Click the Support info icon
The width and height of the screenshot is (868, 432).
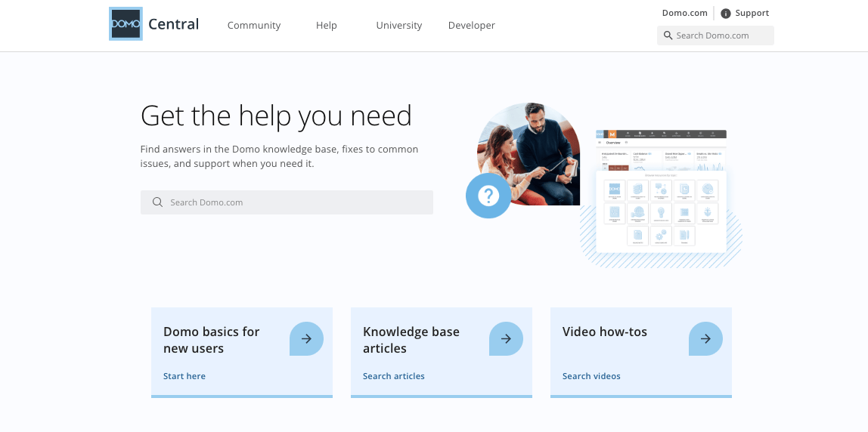pos(725,14)
